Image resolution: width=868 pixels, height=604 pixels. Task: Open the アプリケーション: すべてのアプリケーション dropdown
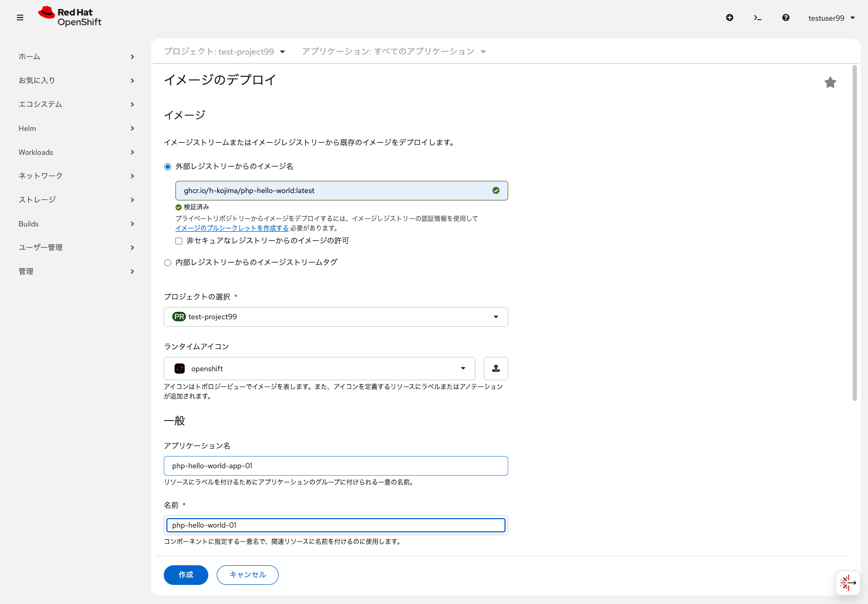click(x=394, y=51)
